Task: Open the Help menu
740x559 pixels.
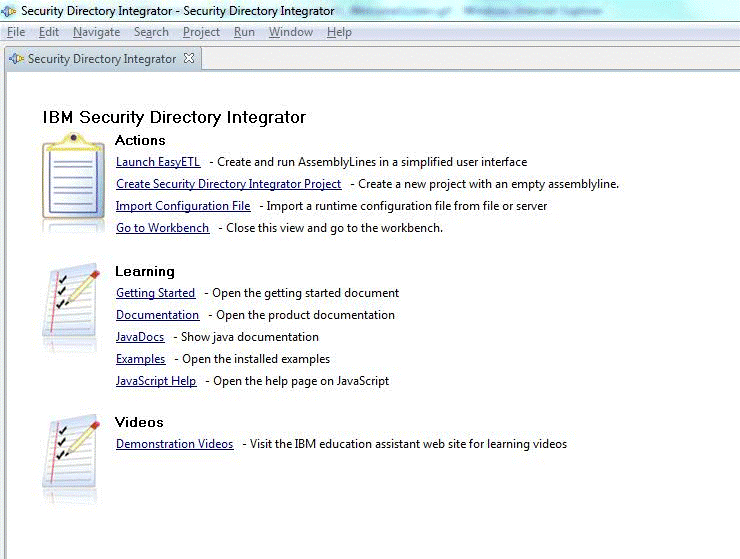Action: [x=339, y=32]
